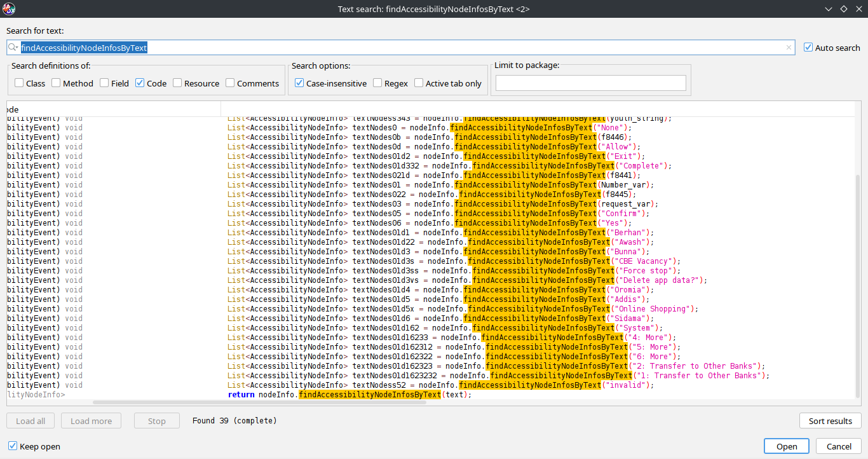The image size is (868, 459).
Task: Click the search text input field
Action: 400,48
